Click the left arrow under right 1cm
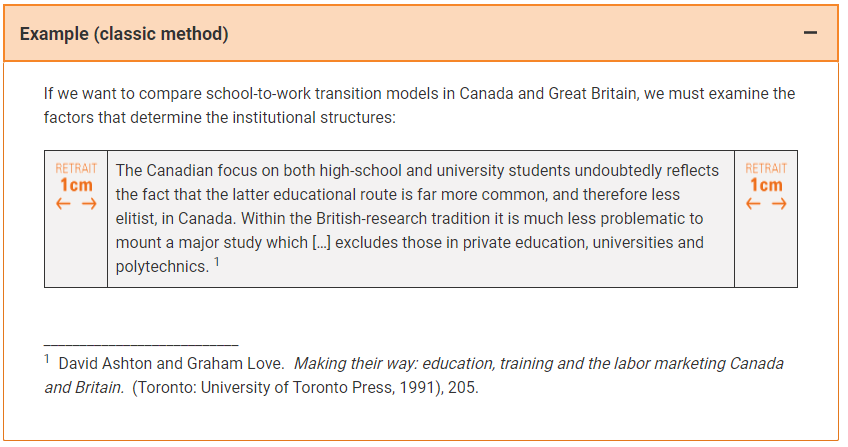848x447 pixels. pos(753,204)
